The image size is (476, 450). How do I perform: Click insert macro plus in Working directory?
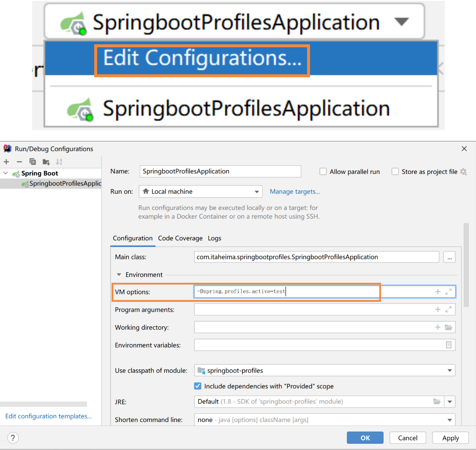pos(438,327)
